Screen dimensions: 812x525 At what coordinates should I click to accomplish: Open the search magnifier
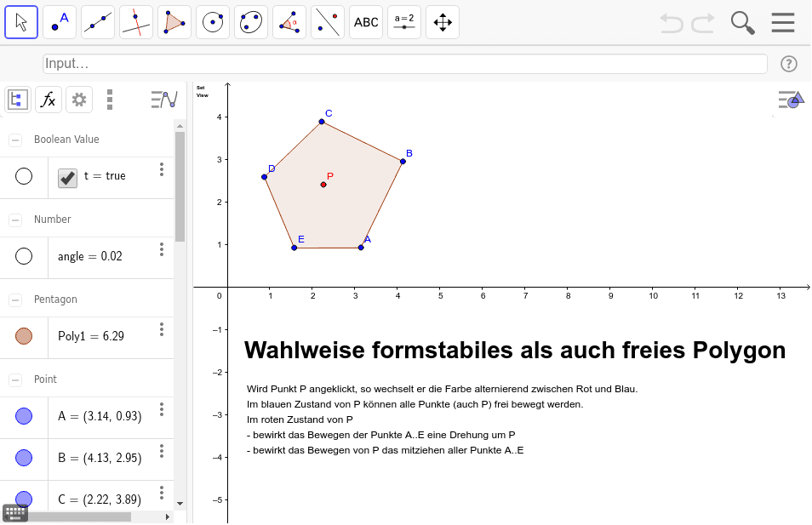pyautogui.click(x=742, y=23)
